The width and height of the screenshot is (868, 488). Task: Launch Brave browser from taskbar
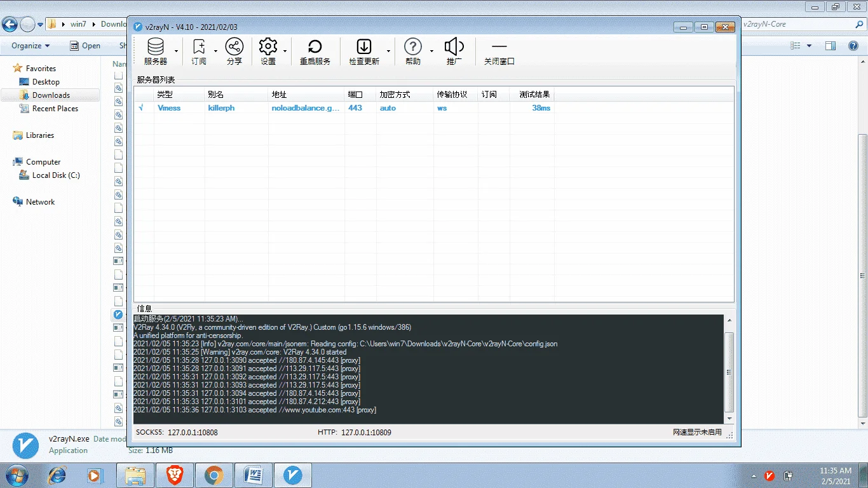coord(174,475)
